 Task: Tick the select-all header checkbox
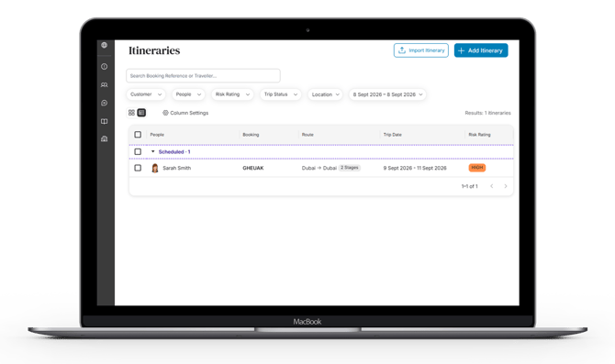(x=138, y=135)
